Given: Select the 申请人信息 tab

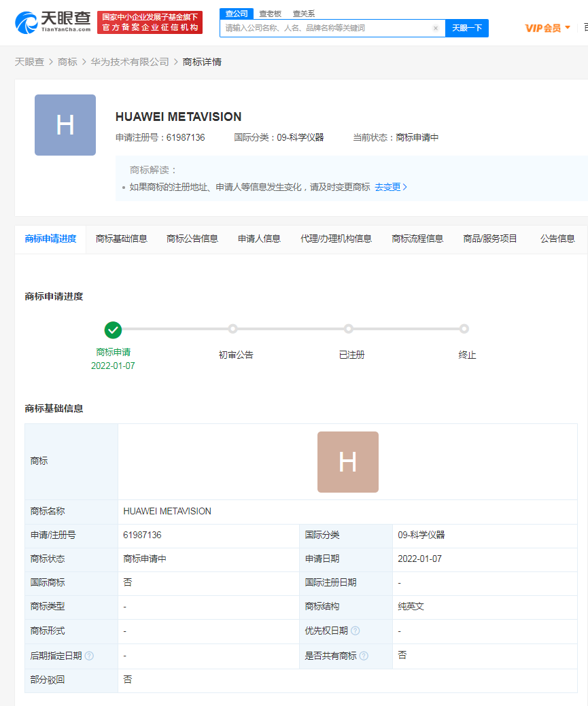Looking at the screenshot, I should pos(259,239).
